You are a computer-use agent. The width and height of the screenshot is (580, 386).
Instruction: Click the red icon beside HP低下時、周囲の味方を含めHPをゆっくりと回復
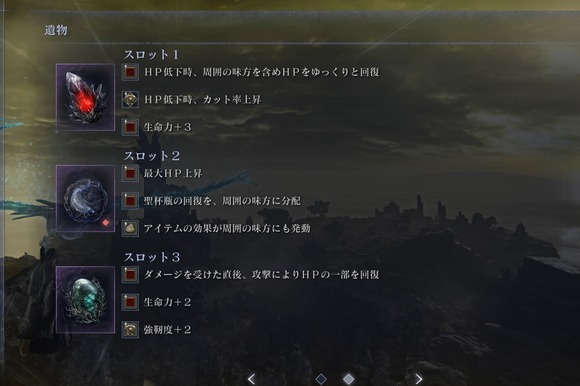coord(130,72)
